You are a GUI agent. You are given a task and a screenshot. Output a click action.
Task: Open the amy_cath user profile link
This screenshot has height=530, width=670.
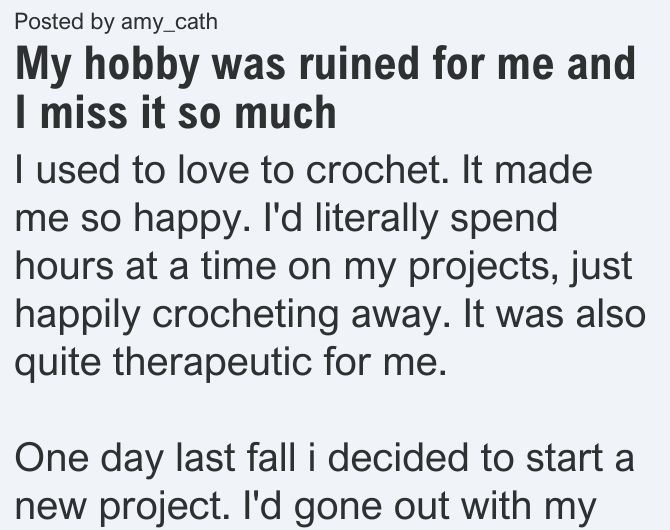coord(169,22)
